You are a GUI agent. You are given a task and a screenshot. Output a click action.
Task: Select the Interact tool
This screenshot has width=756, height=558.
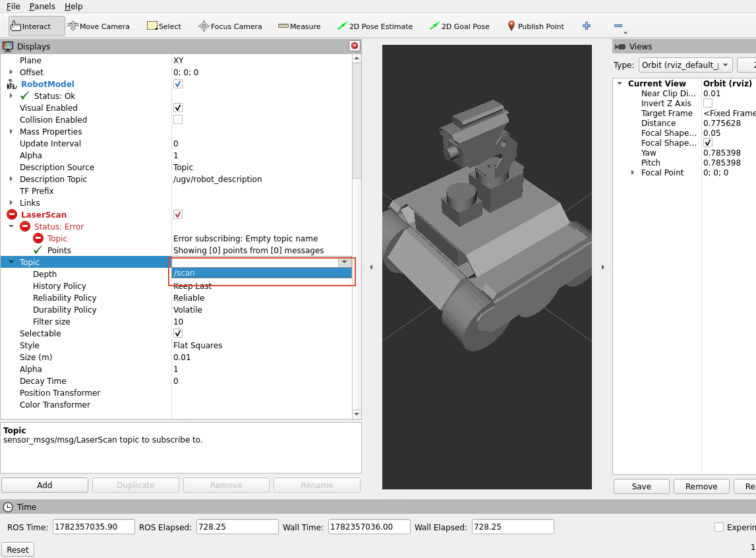[x=37, y=26]
